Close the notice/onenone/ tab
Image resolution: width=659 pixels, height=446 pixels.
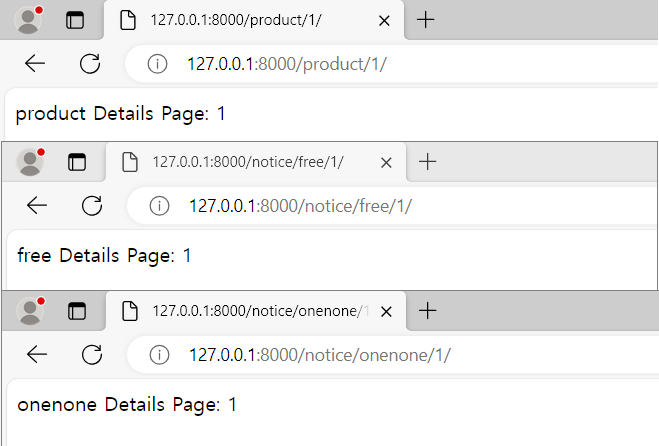click(386, 311)
